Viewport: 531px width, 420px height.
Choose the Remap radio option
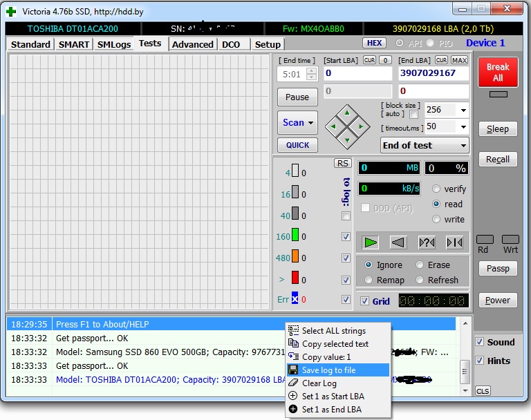(369, 280)
